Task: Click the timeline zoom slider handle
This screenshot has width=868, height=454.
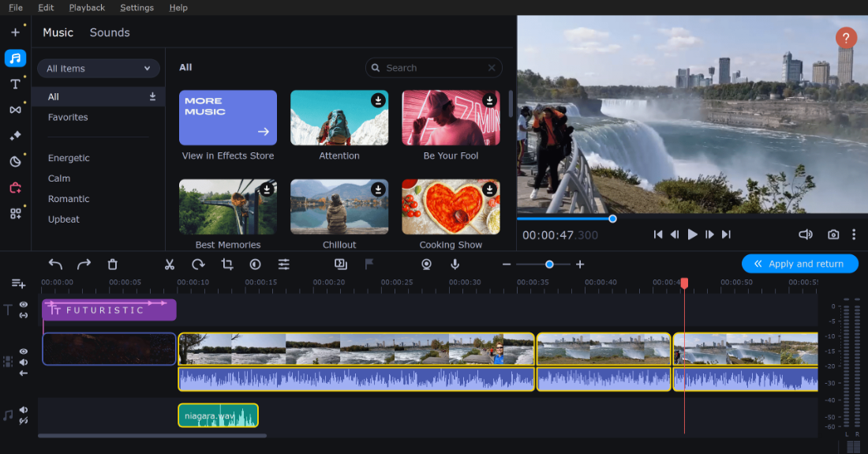Action: pos(549,265)
